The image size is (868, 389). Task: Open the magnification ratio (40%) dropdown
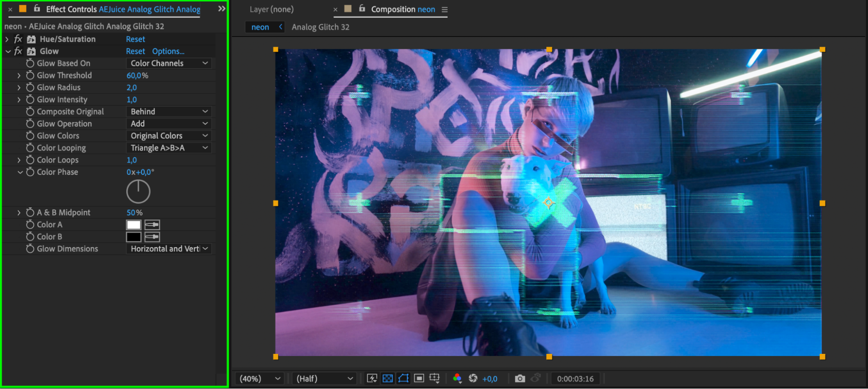(260, 379)
